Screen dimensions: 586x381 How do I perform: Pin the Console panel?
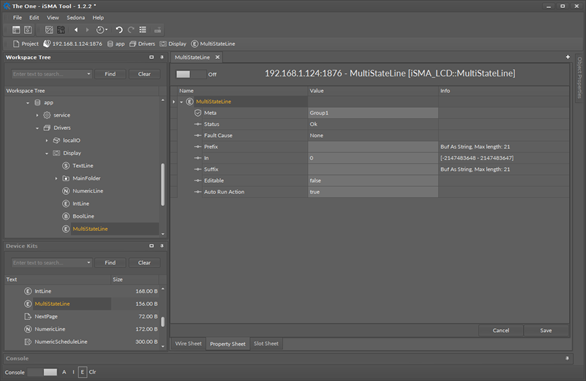tap(567, 358)
